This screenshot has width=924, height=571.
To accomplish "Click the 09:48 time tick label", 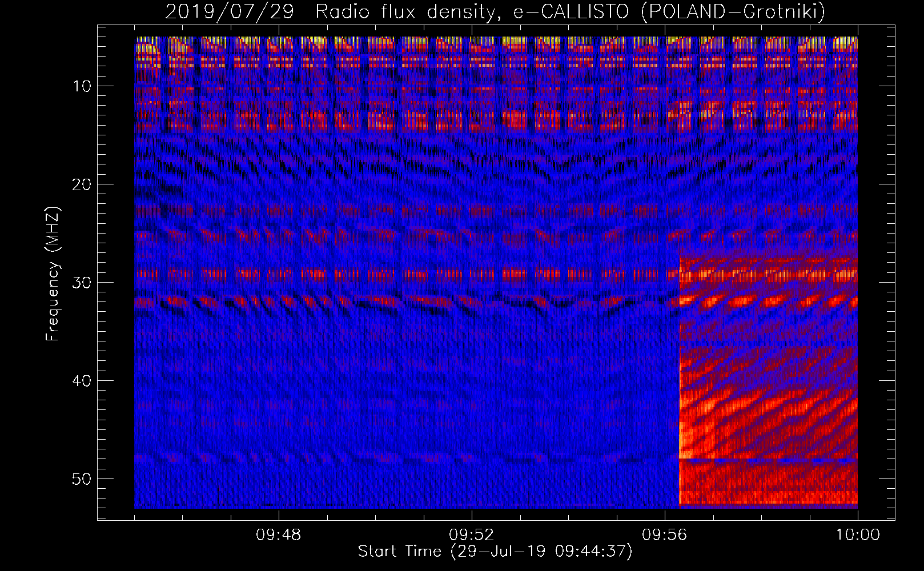I will 279,535.
